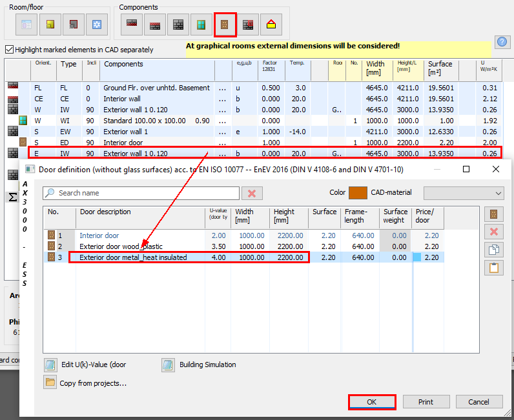This screenshot has height=420, width=514.
Task: Open the CAD-material dropdown
Action: [464, 193]
